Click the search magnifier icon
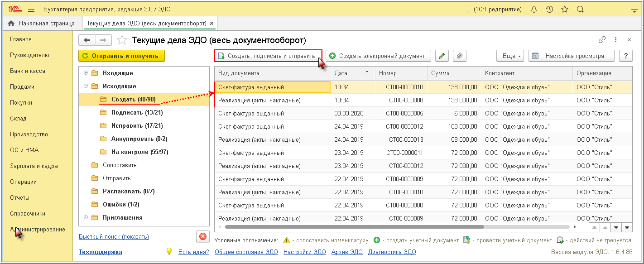This screenshot has height=264, width=644. pos(580,10)
